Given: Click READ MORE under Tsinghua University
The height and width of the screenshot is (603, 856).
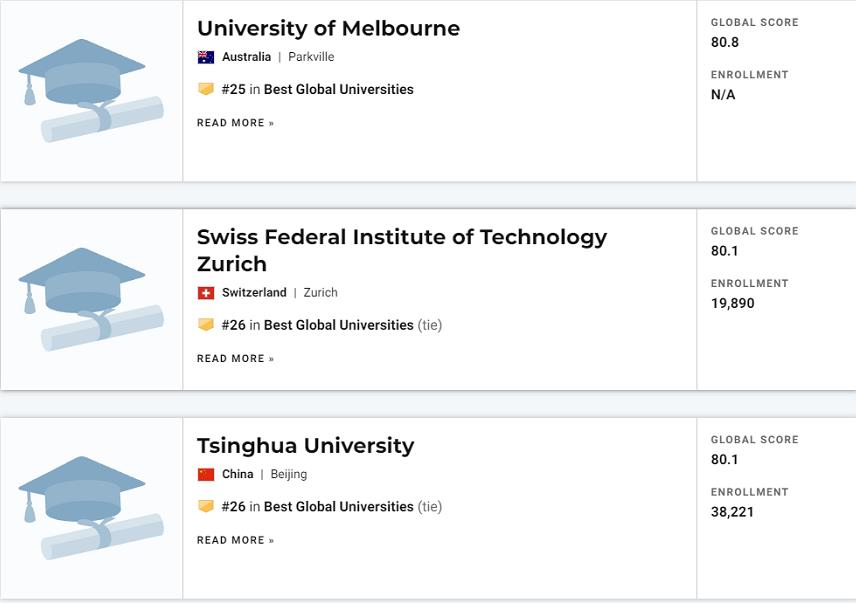Looking at the screenshot, I should [235, 540].
